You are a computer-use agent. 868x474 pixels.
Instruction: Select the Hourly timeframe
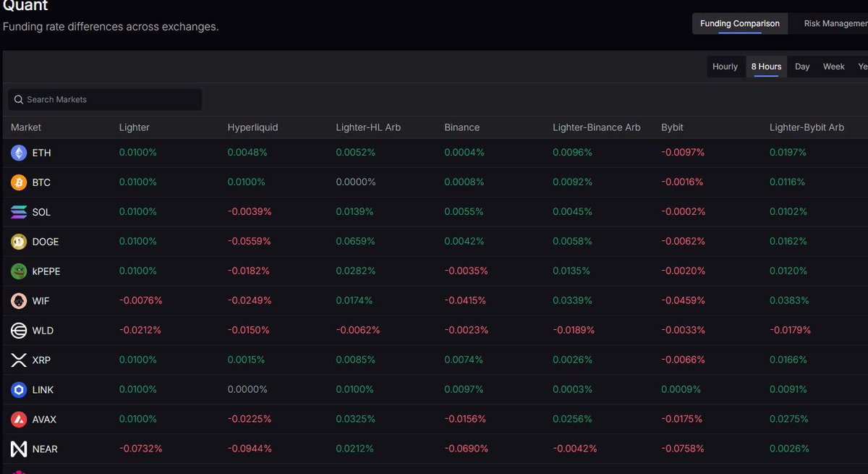click(x=725, y=67)
